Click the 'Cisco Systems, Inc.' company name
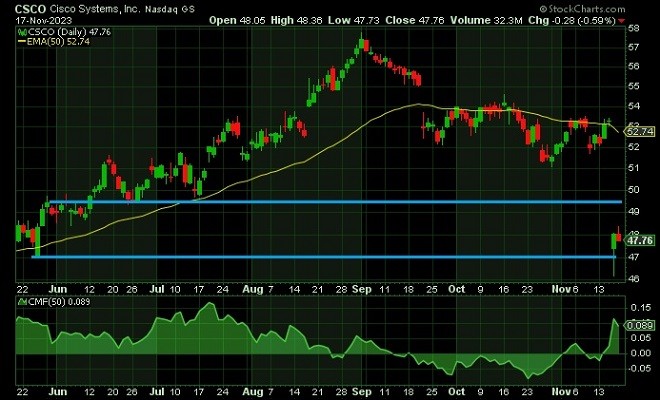The height and width of the screenshot is (400, 660). [94, 9]
